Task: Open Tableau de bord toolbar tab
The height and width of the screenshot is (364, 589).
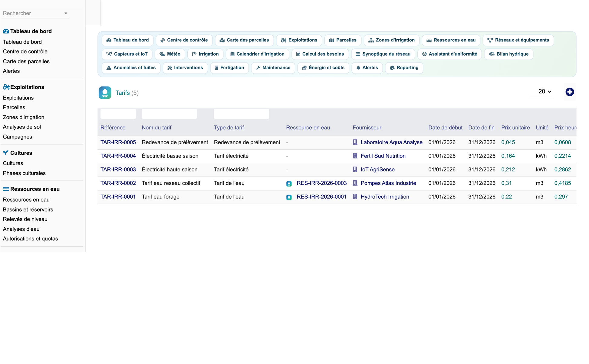Action: [127, 40]
